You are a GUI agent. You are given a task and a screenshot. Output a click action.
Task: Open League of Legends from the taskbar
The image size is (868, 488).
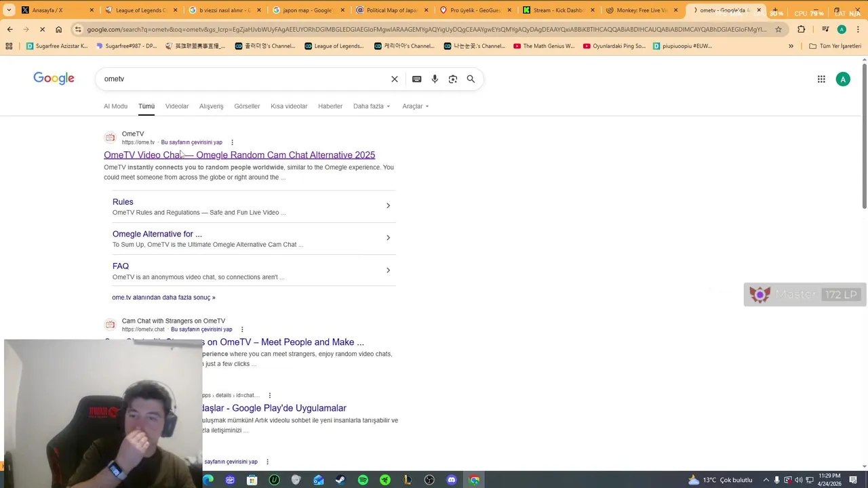tap(408, 480)
